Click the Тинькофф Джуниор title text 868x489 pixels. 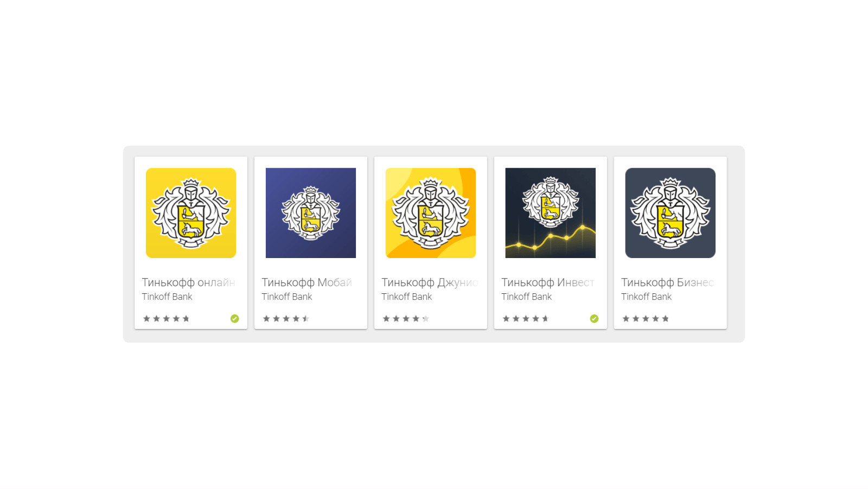click(430, 282)
